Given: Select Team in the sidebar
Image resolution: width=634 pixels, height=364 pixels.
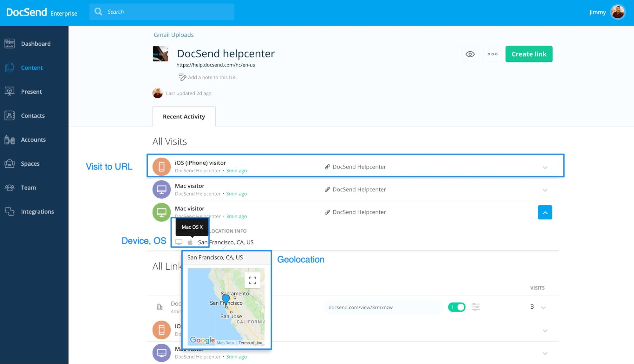Looking at the screenshot, I should click(29, 188).
